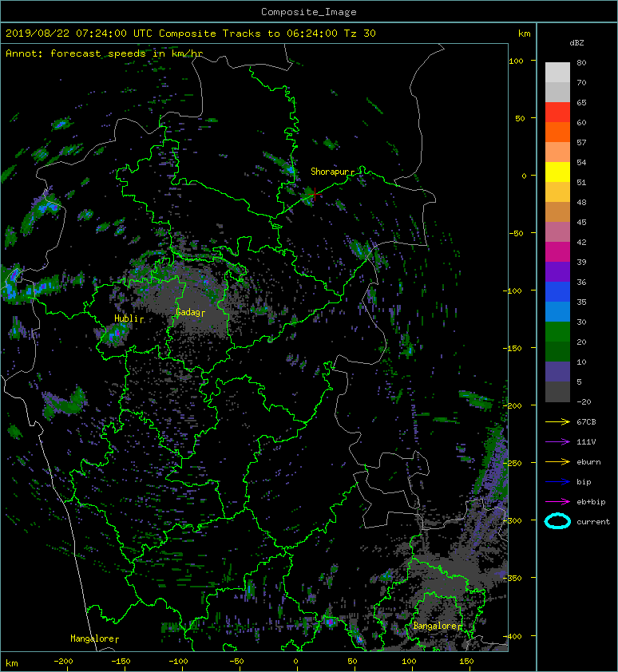Click the Annot: forecast speeds annotation text
The height and width of the screenshot is (672, 618).
(x=105, y=53)
